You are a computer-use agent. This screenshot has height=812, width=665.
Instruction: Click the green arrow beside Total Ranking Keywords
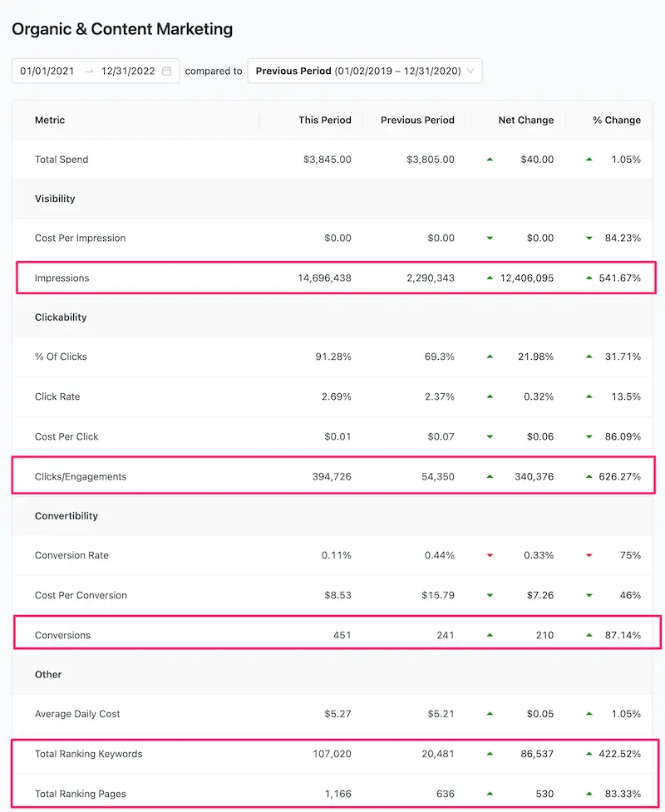tap(490, 754)
